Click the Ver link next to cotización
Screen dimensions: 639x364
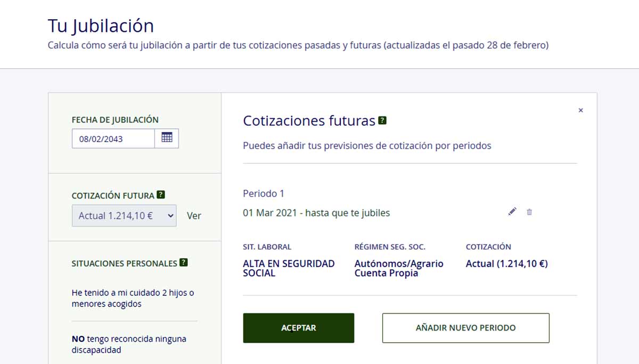[194, 216]
